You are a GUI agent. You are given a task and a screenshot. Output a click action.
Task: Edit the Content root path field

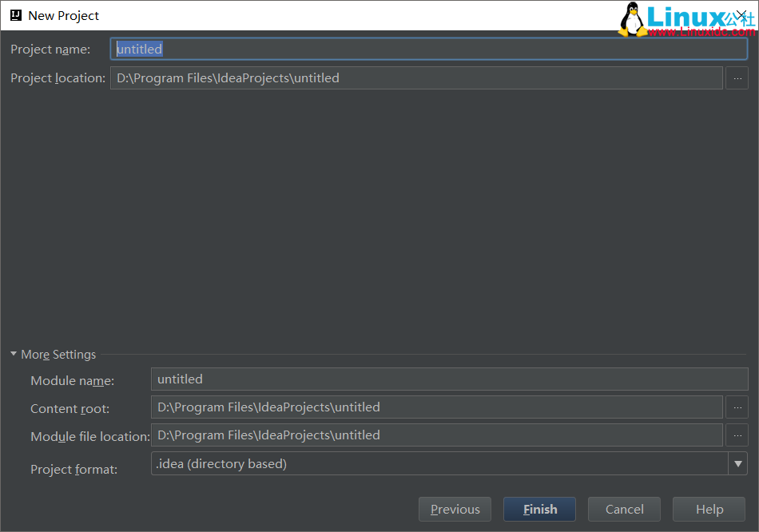click(436, 407)
